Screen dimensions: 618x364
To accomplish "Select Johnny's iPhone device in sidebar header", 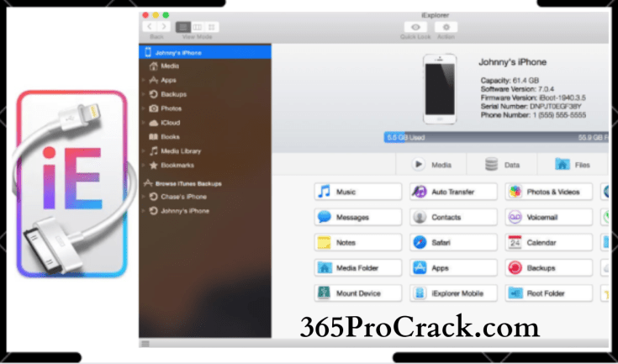I will [205, 52].
